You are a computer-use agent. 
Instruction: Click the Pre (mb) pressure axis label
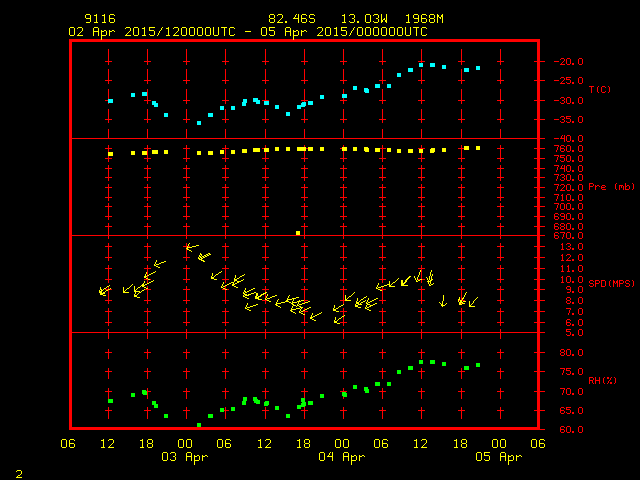(611, 187)
